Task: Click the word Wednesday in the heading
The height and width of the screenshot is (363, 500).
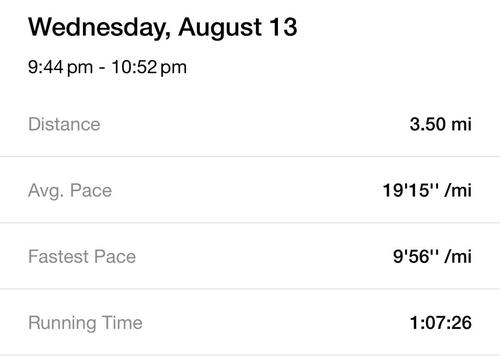Action: pos(99,27)
